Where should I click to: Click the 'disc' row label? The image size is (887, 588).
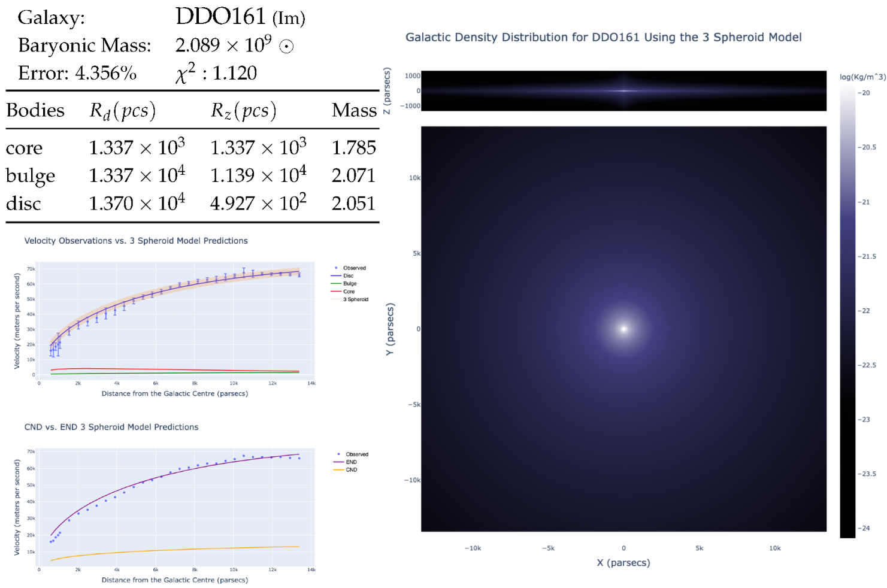(23, 204)
